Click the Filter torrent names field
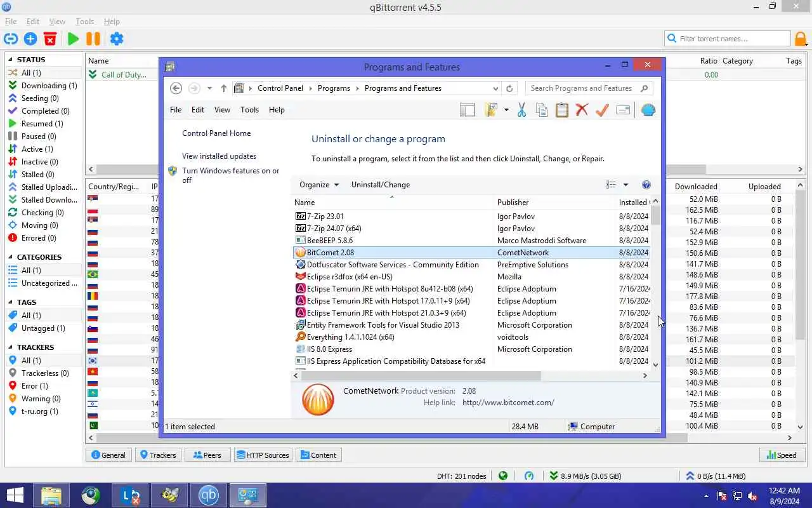 pyautogui.click(x=728, y=39)
